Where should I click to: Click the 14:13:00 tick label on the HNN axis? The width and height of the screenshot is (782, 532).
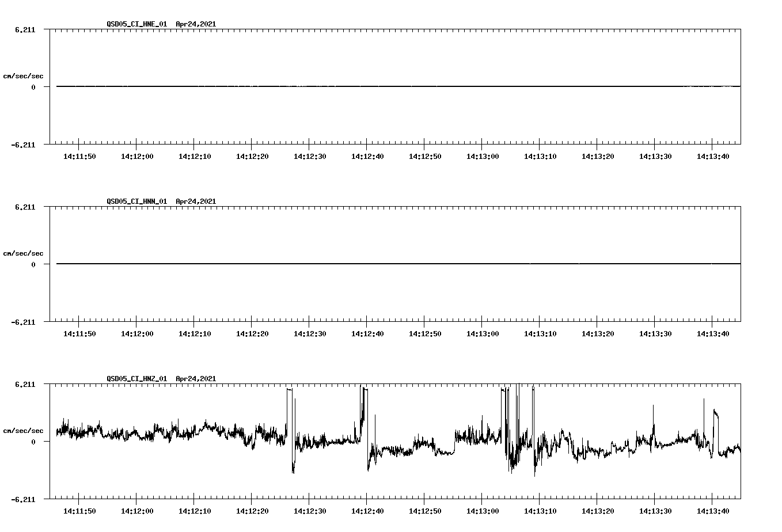pyautogui.click(x=483, y=333)
